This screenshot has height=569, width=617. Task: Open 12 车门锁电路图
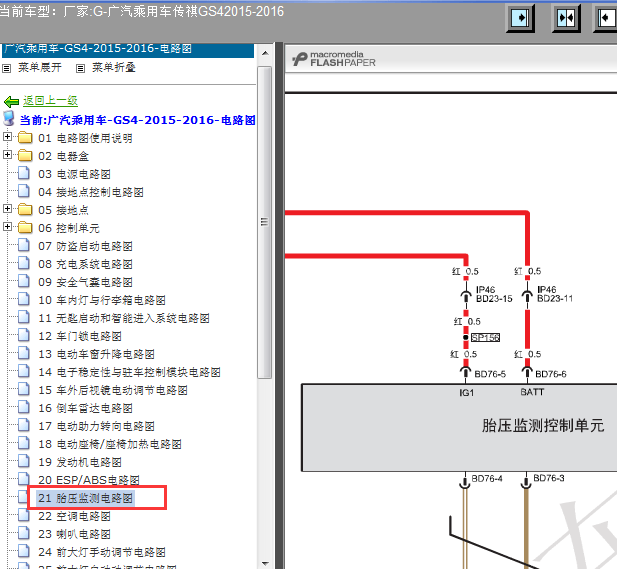(80, 336)
